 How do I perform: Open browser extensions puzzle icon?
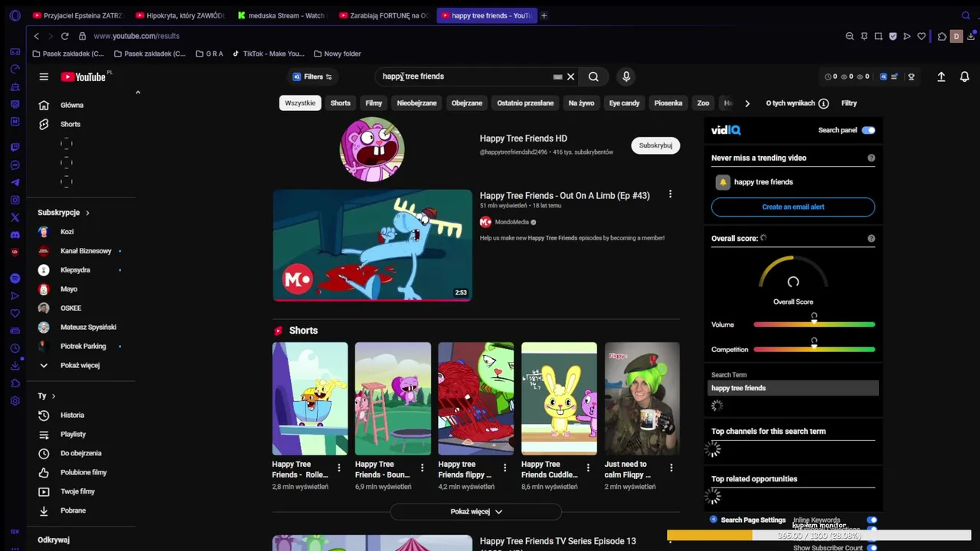(942, 36)
